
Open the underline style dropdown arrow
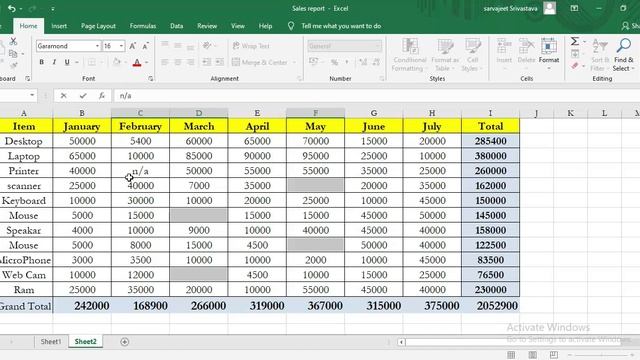(76, 62)
